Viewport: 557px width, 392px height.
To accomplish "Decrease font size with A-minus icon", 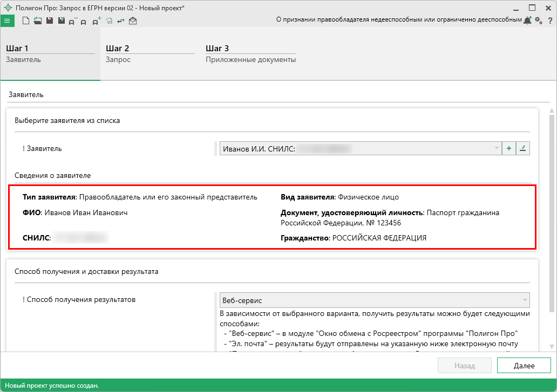I will click(73, 22).
